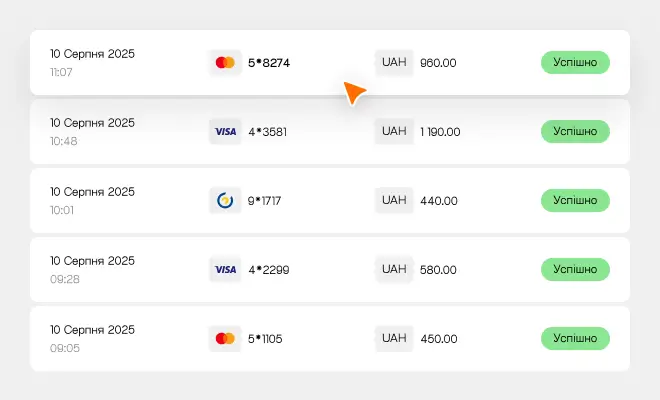Click the UAH currency badge for 960.00
The width and height of the screenshot is (660, 400).
click(394, 63)
